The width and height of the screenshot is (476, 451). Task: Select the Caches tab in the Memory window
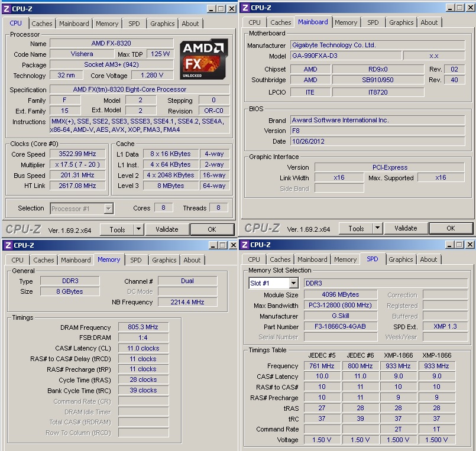click(x=44, y=260)
